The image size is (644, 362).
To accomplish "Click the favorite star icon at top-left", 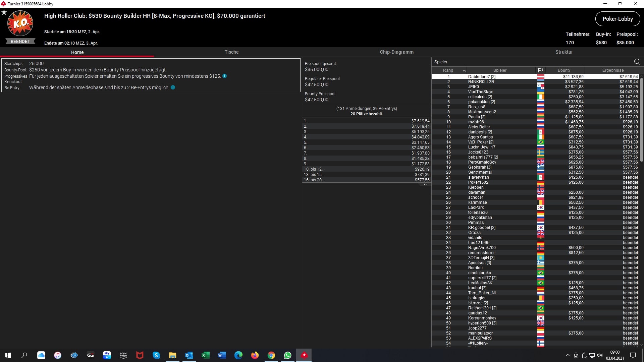I will click(4, 12).
